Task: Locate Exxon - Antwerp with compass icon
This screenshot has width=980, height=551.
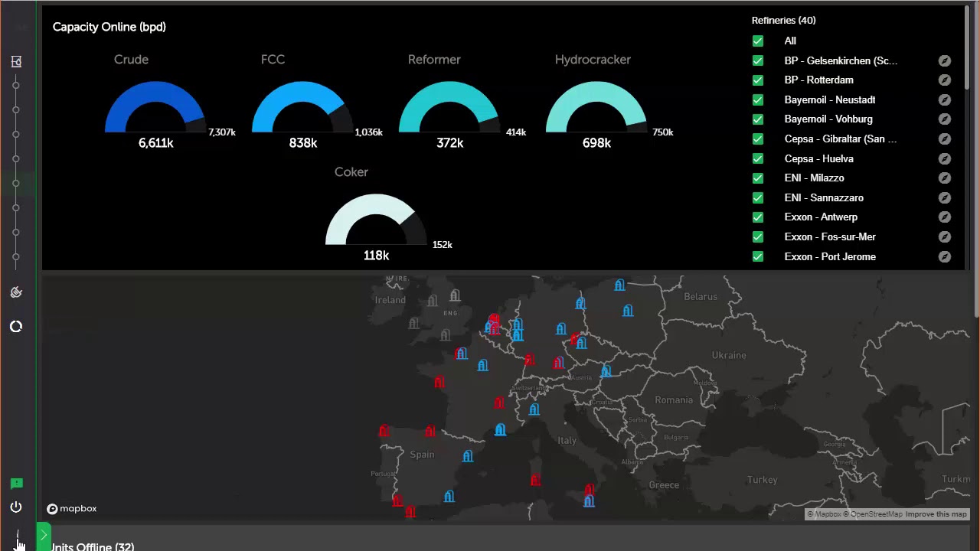Action: [945, 217]
